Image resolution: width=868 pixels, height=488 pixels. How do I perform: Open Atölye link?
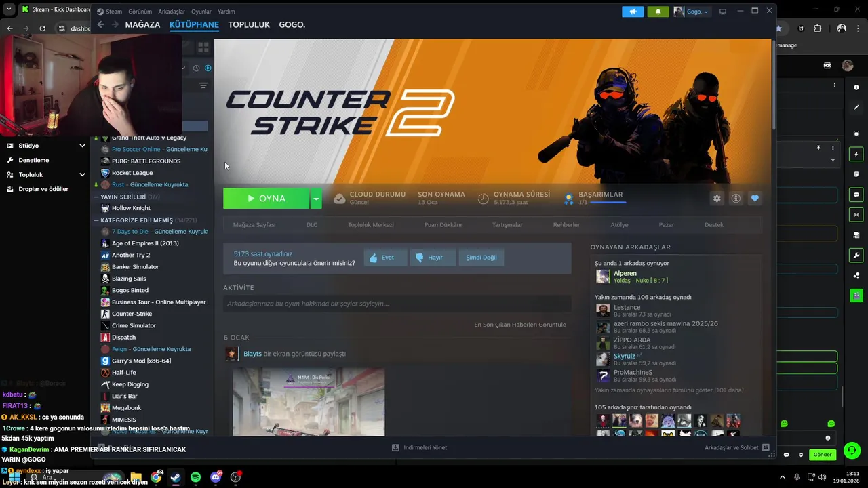[619, 225]
